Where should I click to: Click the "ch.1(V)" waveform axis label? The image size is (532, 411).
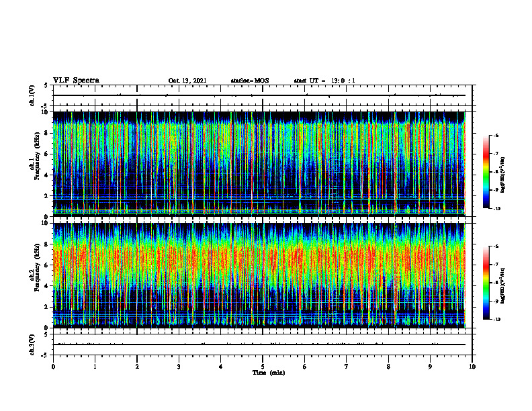click(32, 95)
